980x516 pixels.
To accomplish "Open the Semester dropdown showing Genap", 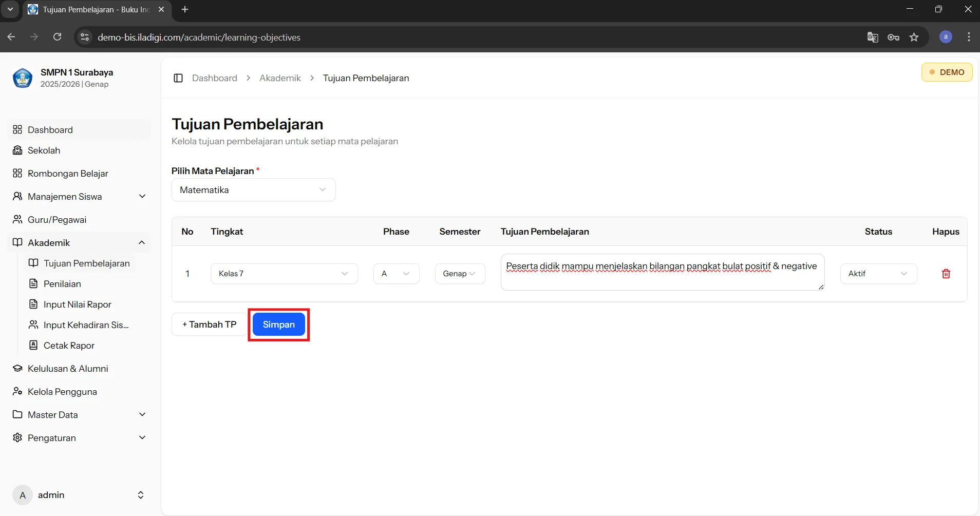I will pos(460,274).
